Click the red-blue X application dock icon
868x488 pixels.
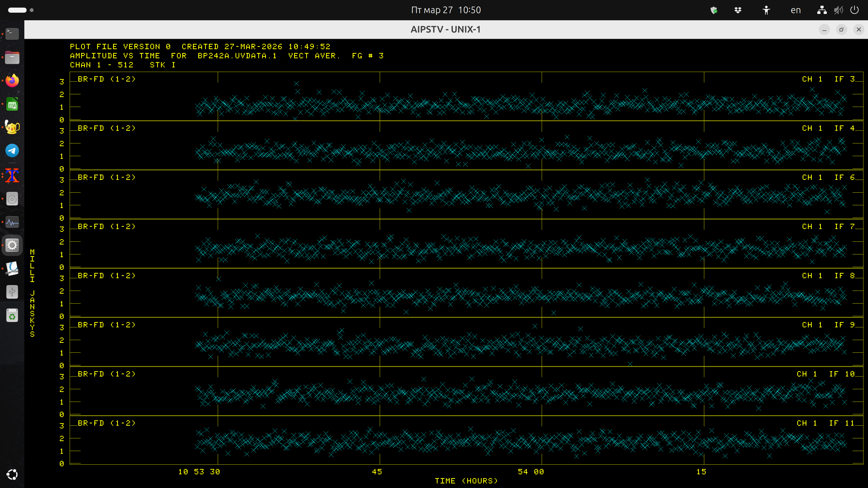[12, 175]
